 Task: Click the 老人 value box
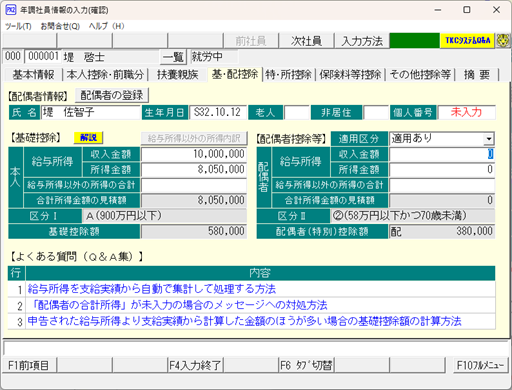pyautogui.click(x=297, y=112)
